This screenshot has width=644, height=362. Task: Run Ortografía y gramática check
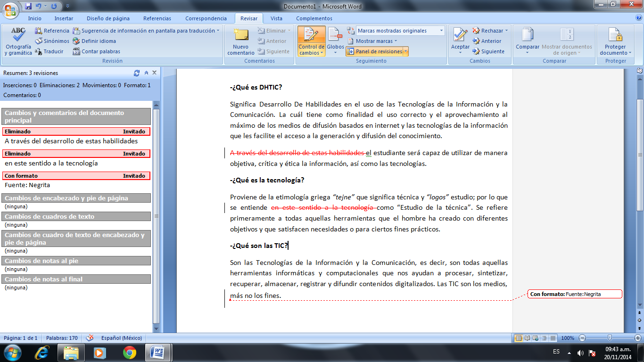pos(18,41)
